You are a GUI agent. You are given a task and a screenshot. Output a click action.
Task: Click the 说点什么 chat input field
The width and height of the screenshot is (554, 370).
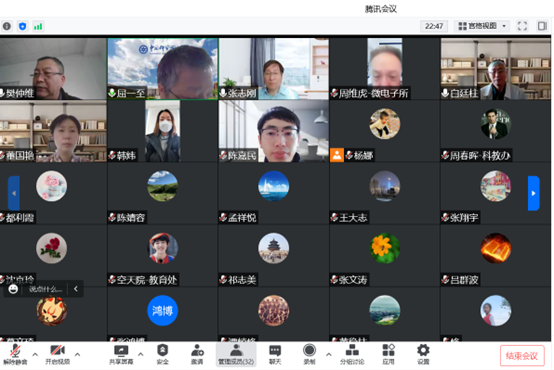[x=45, y=289]
